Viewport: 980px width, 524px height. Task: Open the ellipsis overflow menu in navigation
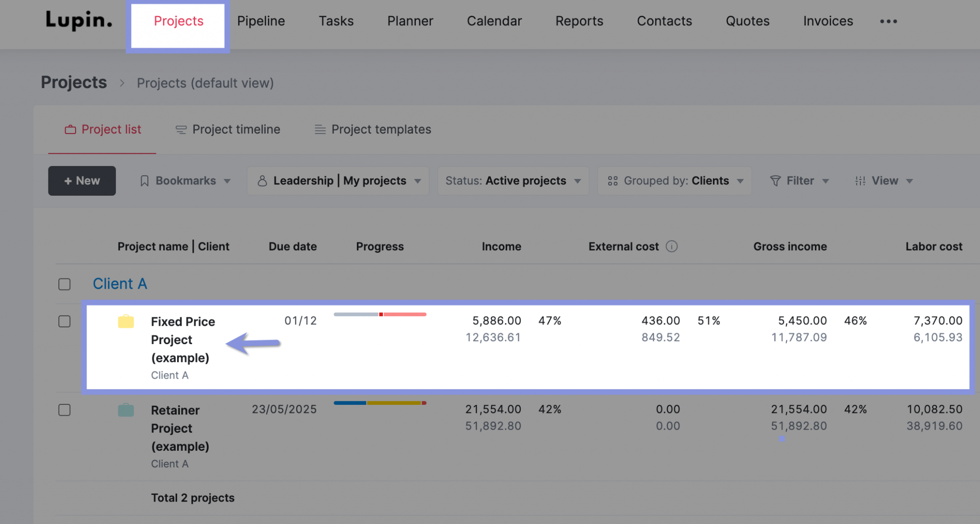889,21
